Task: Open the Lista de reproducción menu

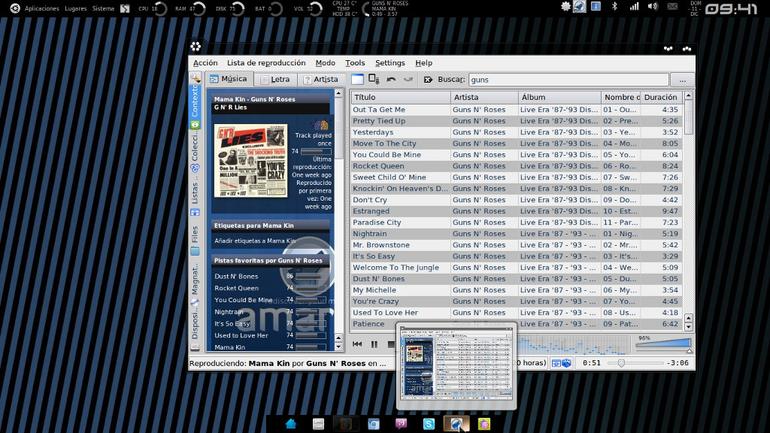Action: click(266, 63)
